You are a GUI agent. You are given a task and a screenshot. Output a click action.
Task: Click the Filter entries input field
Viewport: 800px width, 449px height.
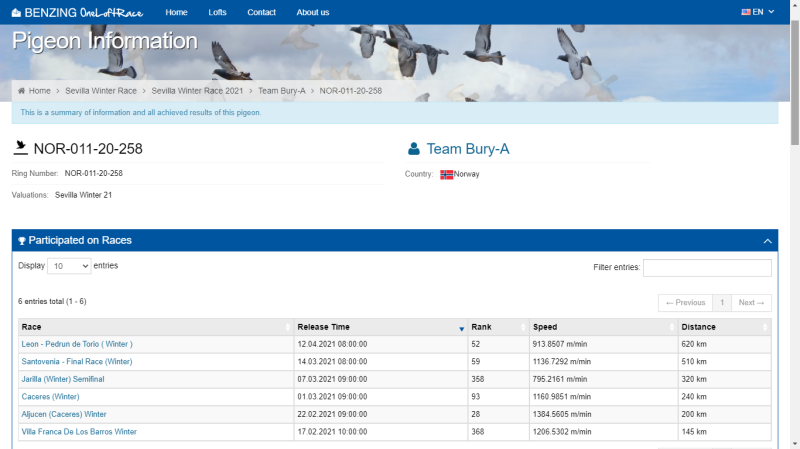tap(707, 268)
